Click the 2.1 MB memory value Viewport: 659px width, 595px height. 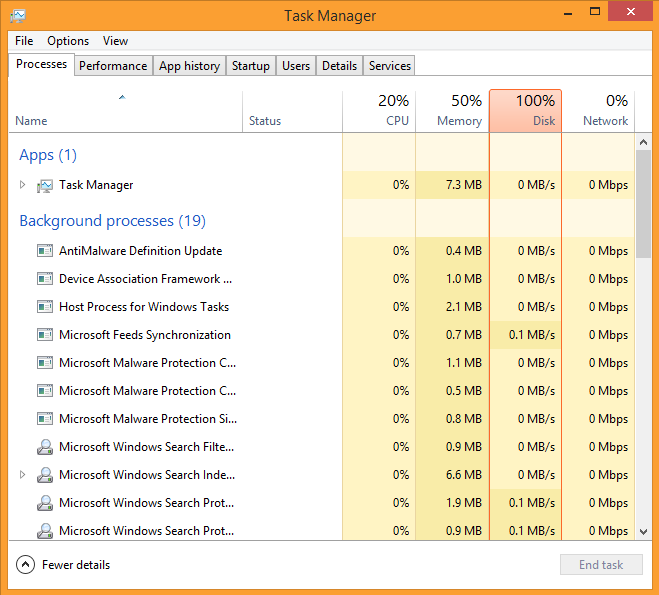464,307
